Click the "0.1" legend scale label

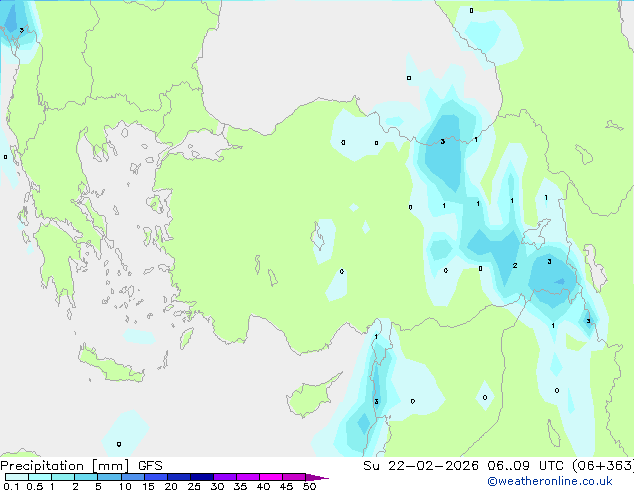(11, 486)
